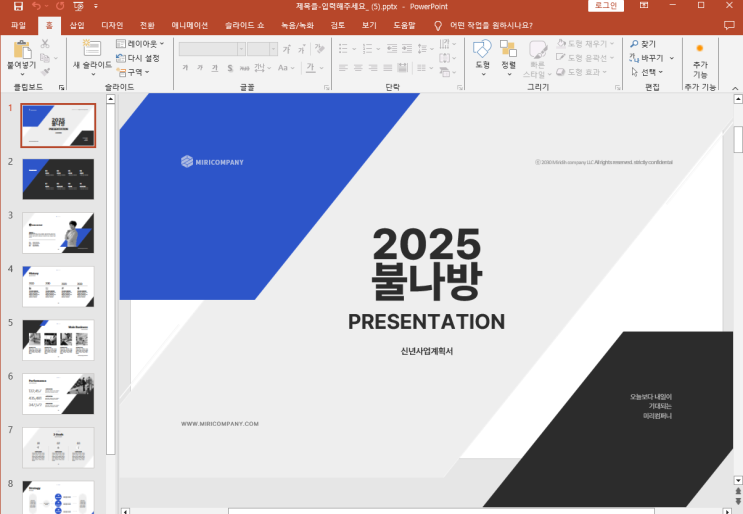Screen dimensions: 743x514
Task: Select slide 3 thumbnail with the person photo
Action: click(58, 233)
